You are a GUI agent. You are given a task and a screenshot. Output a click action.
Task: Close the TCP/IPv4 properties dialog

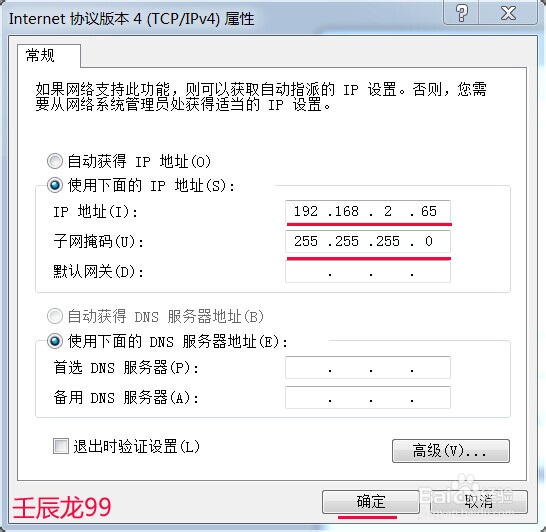[x=508, y=13]
